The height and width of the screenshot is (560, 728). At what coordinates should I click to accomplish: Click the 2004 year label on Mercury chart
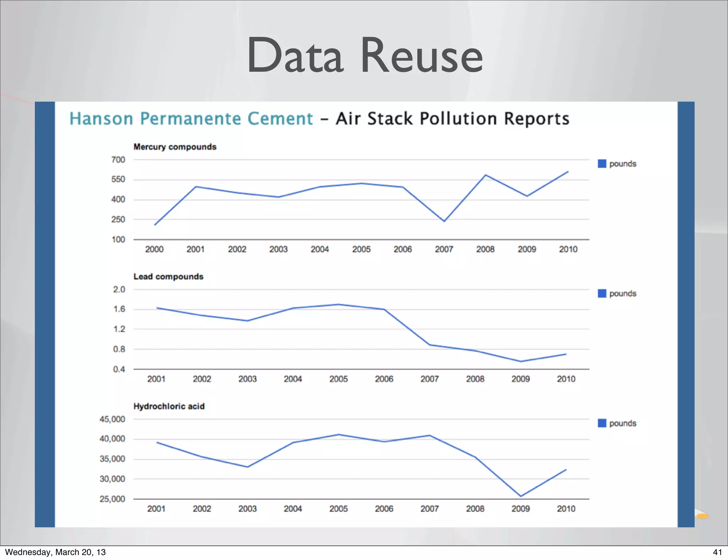[320, 249]
